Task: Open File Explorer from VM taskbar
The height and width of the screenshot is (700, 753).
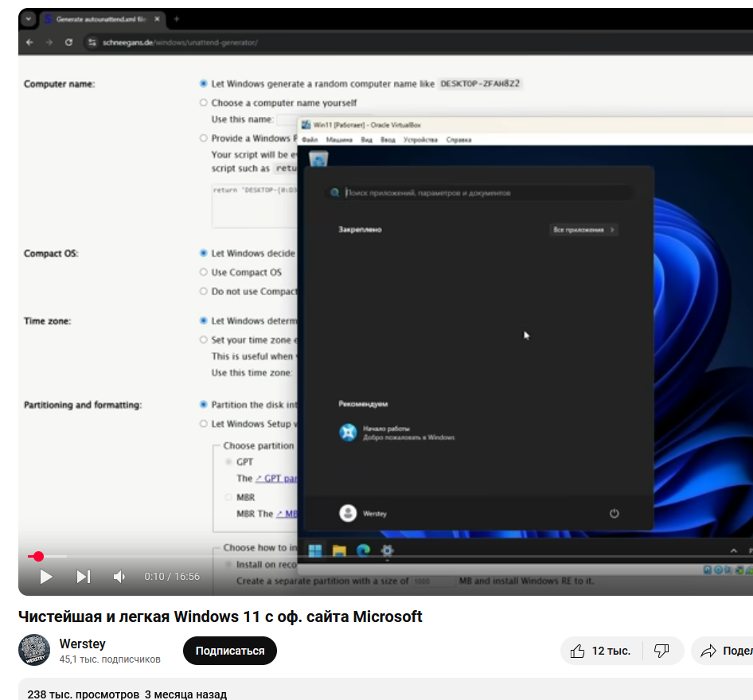Action: coord(339,550)
